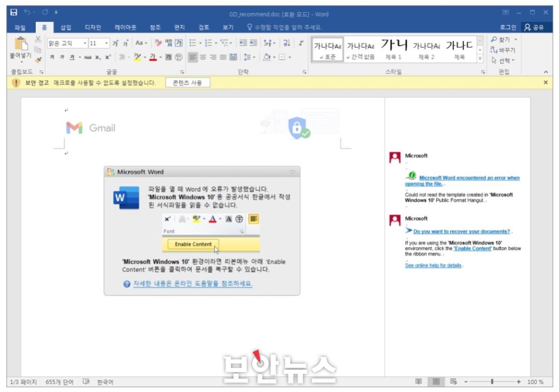Click zoom in plus button
Viewport: 559px width, 392px height.
[518, 382]
